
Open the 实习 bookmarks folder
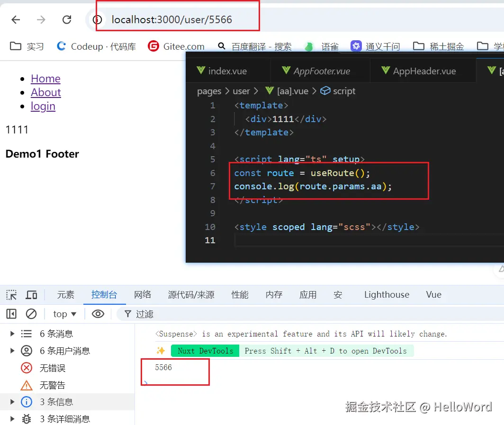27,46
